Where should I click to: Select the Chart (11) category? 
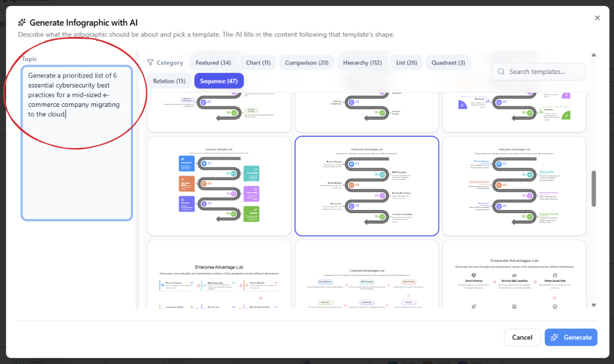[258, 63]
